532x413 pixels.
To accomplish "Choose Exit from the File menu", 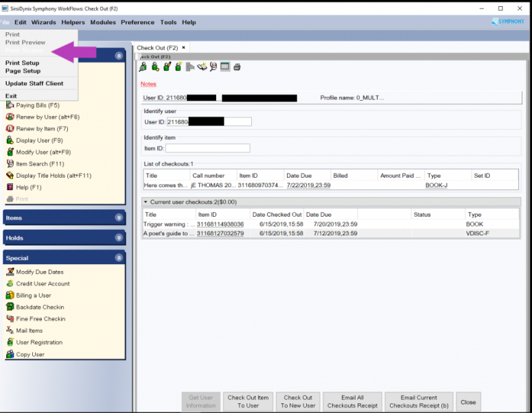I will (x=11, y=96).
